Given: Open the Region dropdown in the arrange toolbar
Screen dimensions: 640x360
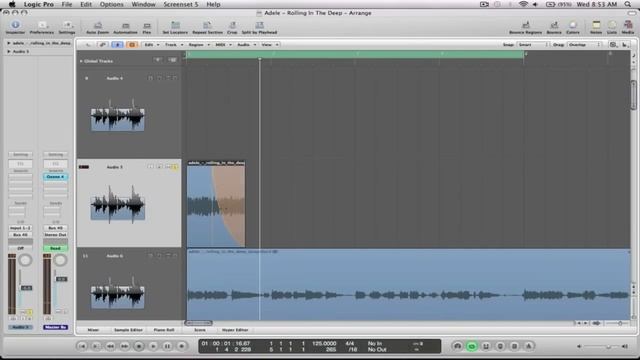Looking at the screenshot, I should pyautogui.click(x=198, y=44).
